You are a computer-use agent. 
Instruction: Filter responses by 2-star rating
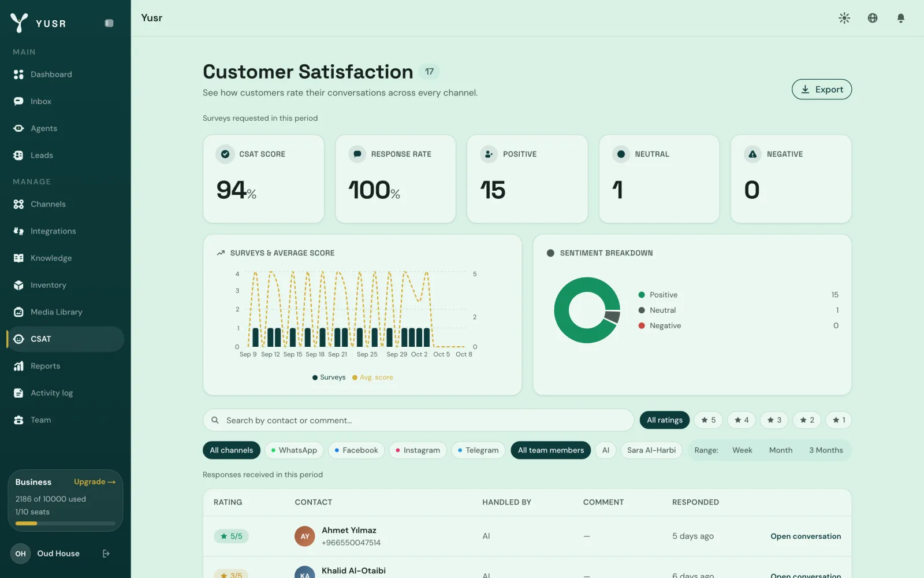807,420
